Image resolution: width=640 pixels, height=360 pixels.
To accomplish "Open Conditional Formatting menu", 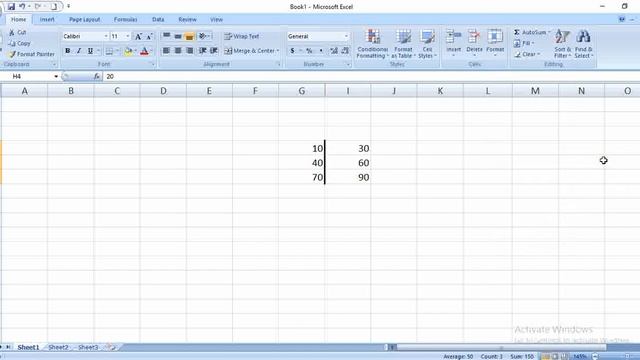I will 372,44.
